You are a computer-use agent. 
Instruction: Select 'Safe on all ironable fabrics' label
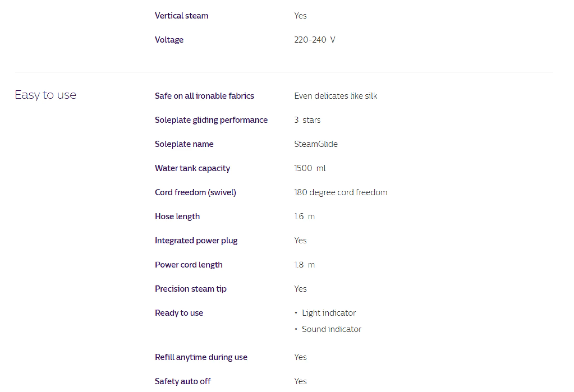pos(204,96)
